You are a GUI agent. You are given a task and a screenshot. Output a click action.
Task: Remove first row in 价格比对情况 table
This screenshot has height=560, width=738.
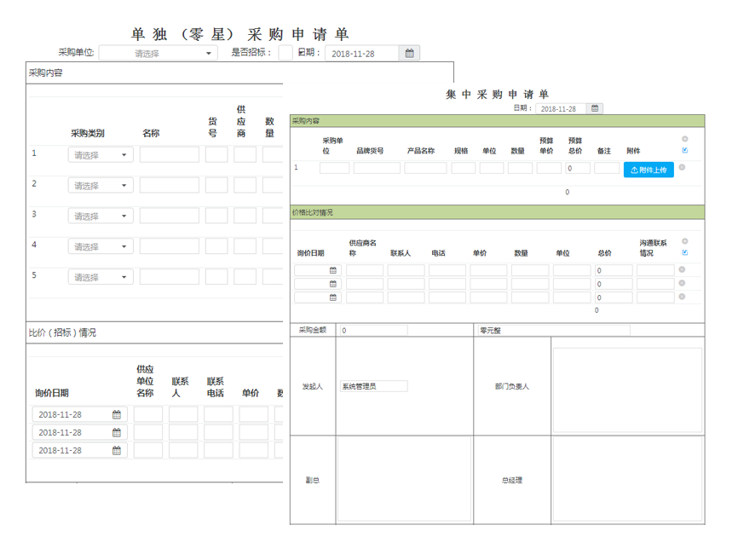pos(682,270)
